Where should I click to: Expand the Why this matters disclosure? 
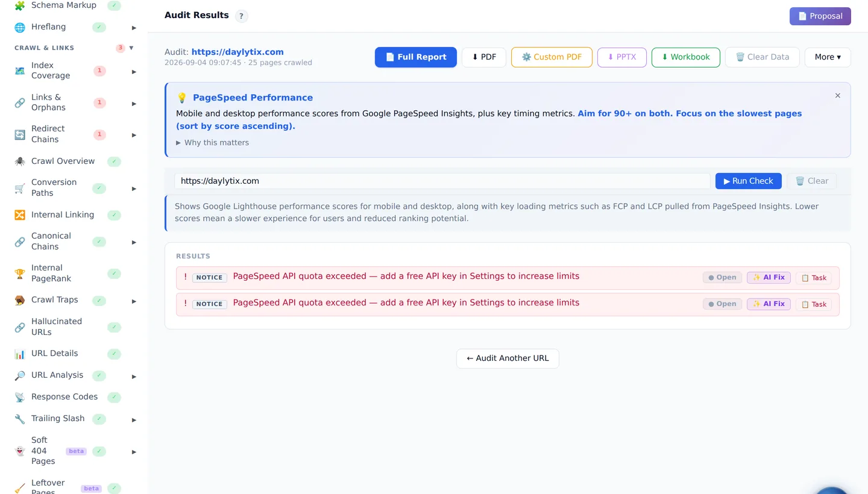[x=212, y=143]
